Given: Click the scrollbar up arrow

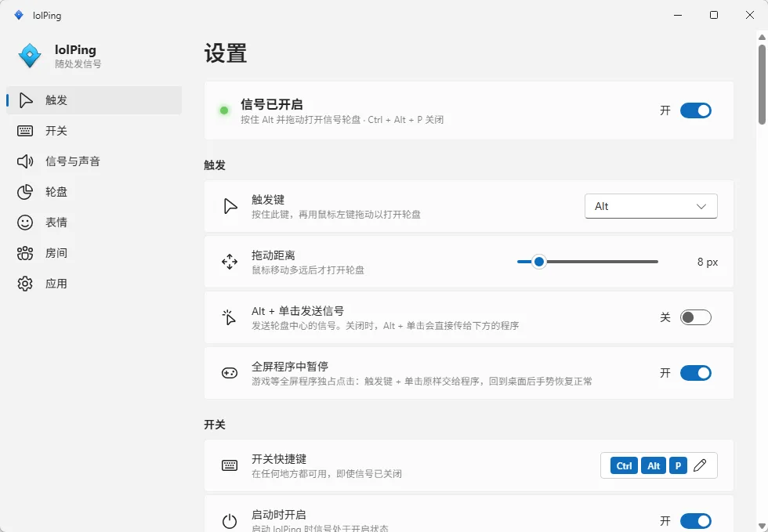Looking at the screenshot, I should 762,38.
